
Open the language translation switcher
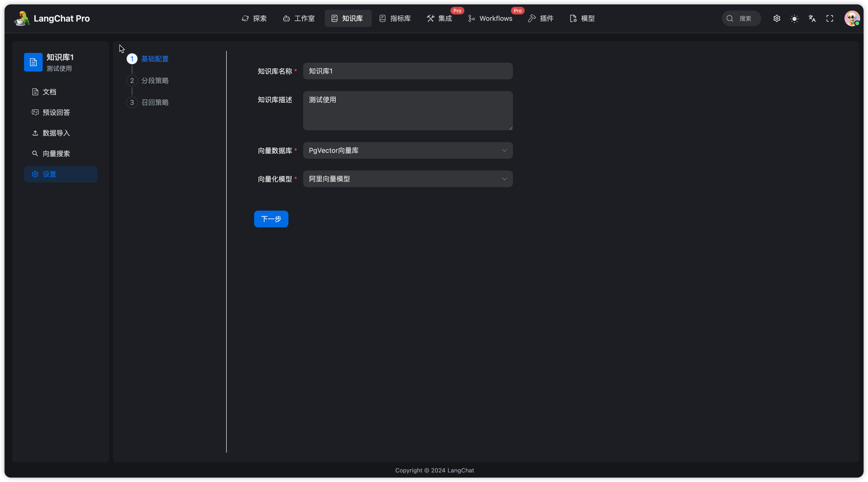tap(812, 19)
